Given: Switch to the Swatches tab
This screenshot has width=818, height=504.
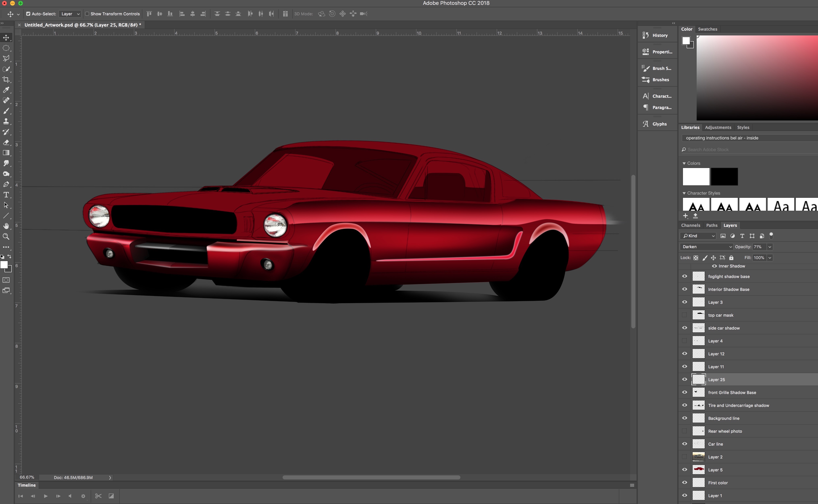Looking at the screenshot, I should click(x=707, y=29).
